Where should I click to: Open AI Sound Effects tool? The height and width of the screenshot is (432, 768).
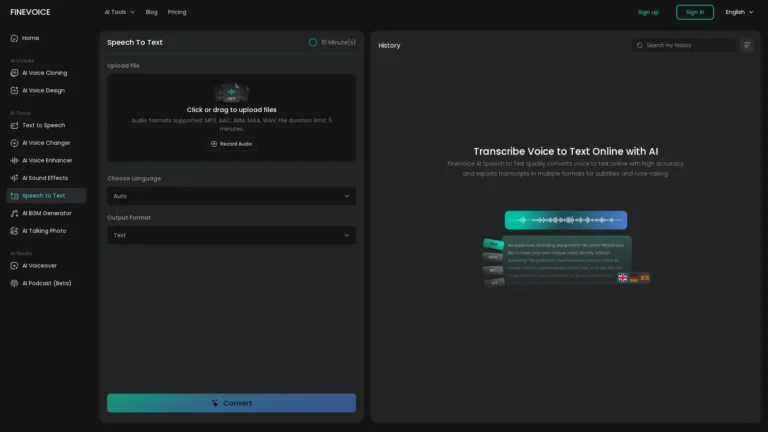(x=45, y=178)
